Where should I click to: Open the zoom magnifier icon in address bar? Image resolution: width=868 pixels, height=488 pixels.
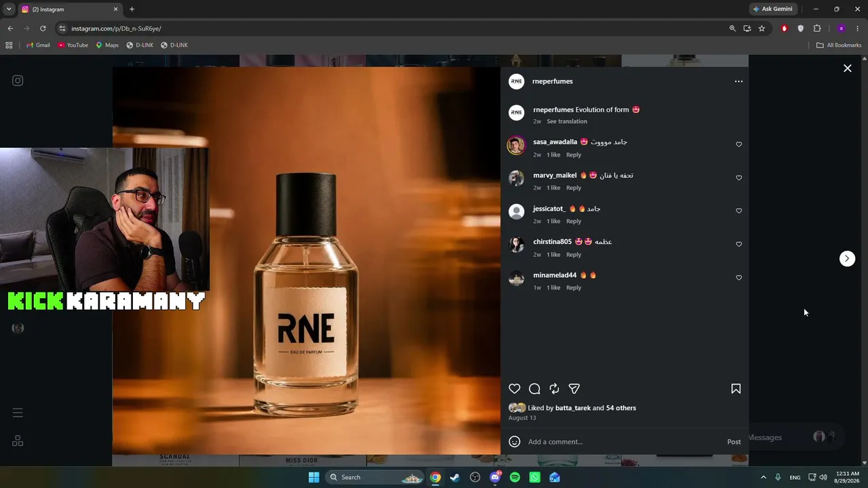tap(732, 28)
